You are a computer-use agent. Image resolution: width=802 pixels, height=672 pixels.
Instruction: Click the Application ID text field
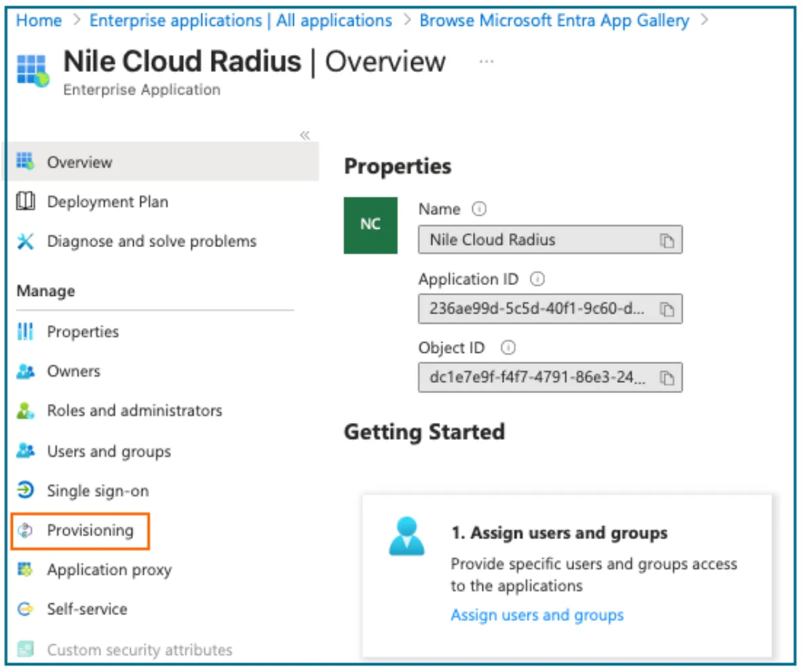(550, 309)
